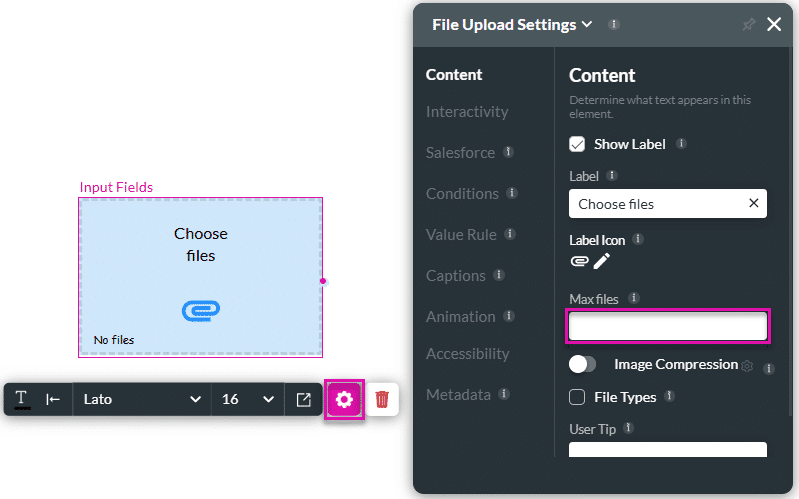Image resolution: width=799 pixels, height=499 pixels.
Task: Toggle the Image Compression switch
Action: click(x=583, y=365)
